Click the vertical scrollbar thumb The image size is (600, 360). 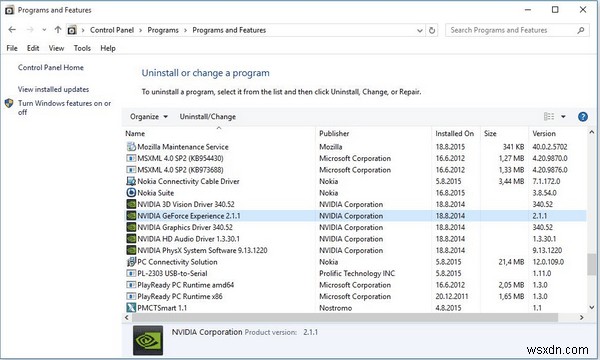(592, 264)
